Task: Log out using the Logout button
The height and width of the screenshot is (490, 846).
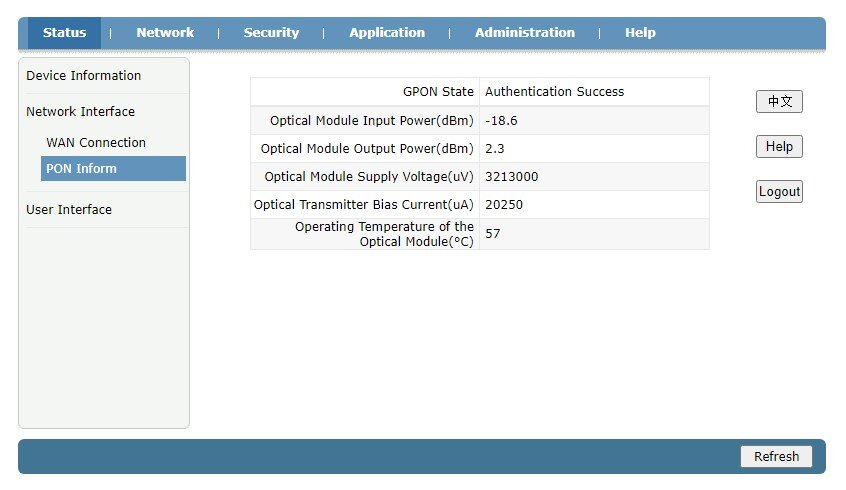Action: click(x=779, y=192)
